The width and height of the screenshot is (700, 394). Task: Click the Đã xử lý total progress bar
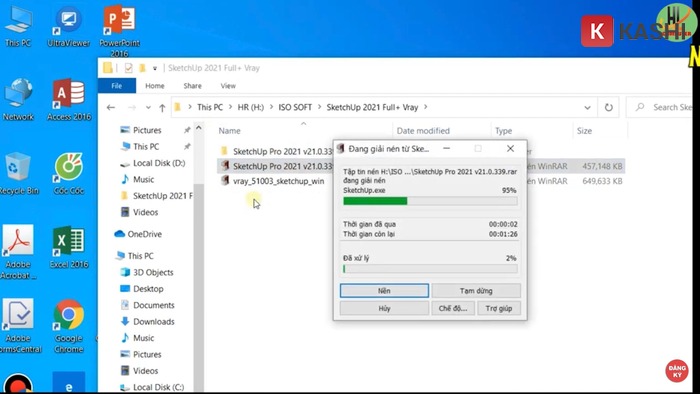tap(430, 269)
